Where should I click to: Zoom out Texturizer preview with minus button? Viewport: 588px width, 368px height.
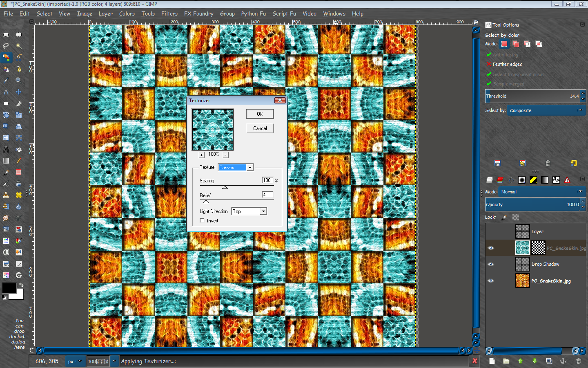point(226,155)
